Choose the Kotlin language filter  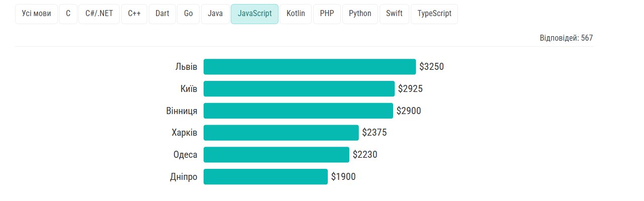coord(296,14)
